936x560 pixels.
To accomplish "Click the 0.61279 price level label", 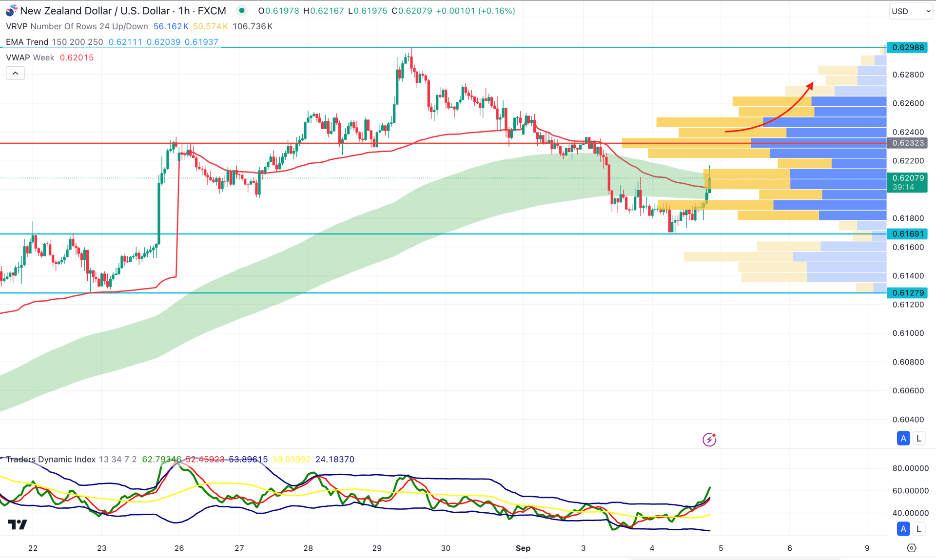I will click(907, 292).
